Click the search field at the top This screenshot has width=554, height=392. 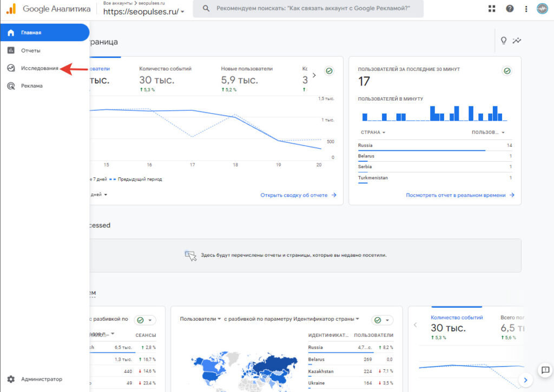point(308,9)
